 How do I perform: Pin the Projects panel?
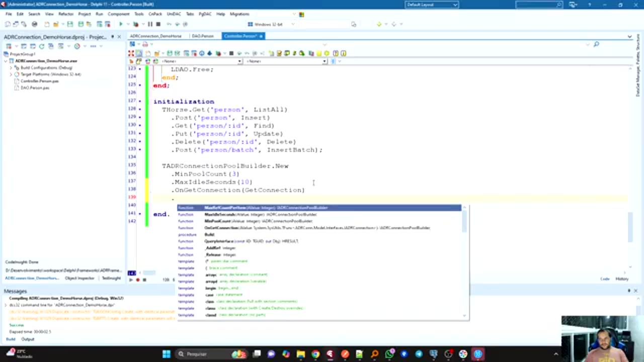[112, 37]
